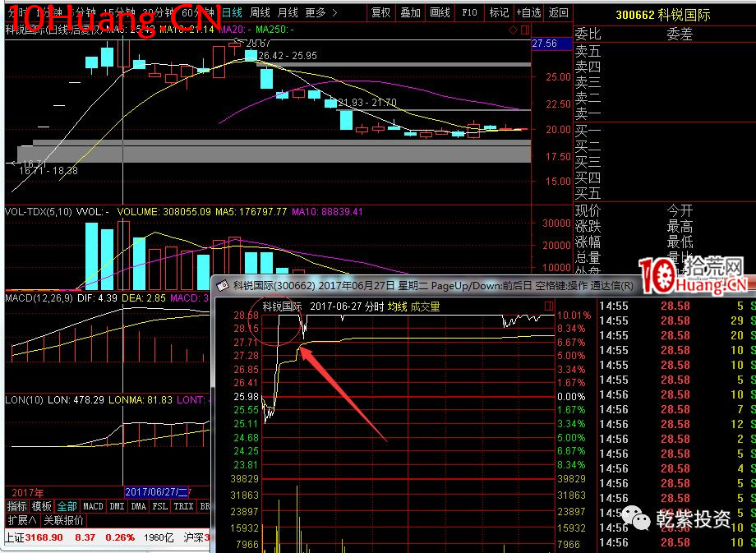Click the red window-layout icon on K-line chart
The width and height of the screenshot is (756, 553).
click(x=525, y=30)
